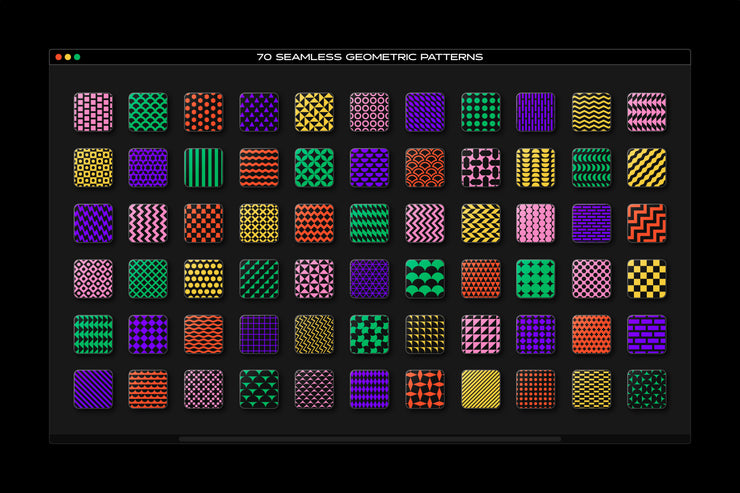Select the pink dumbbell shapes pattern
The height and width of the screenshot is (493, 740).
pos(480,167)
